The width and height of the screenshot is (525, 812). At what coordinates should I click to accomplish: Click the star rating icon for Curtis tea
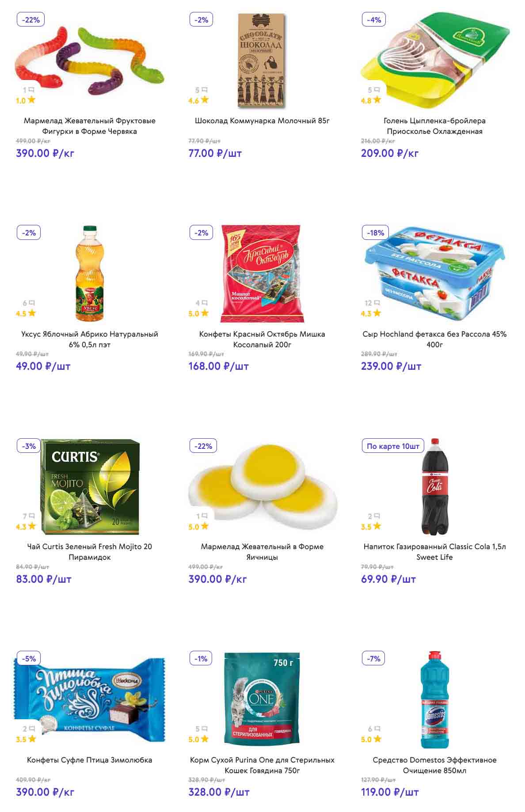[32, 526]
